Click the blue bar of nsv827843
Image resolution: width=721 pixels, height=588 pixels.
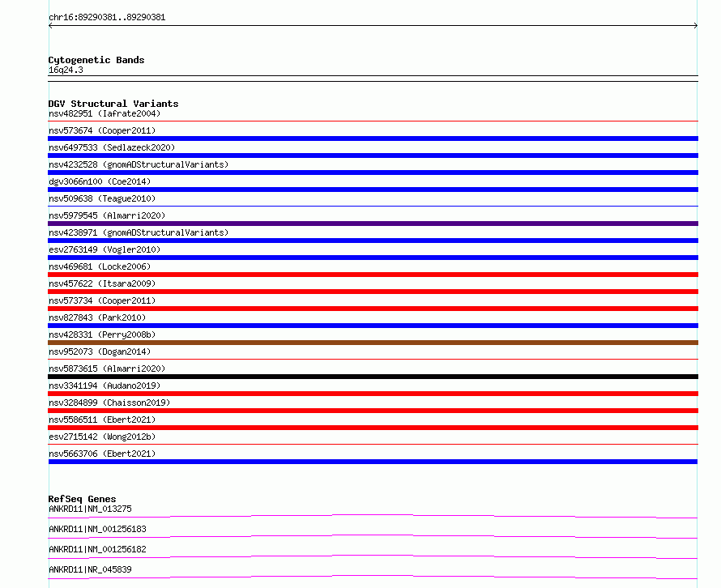[x=373, y=326]
